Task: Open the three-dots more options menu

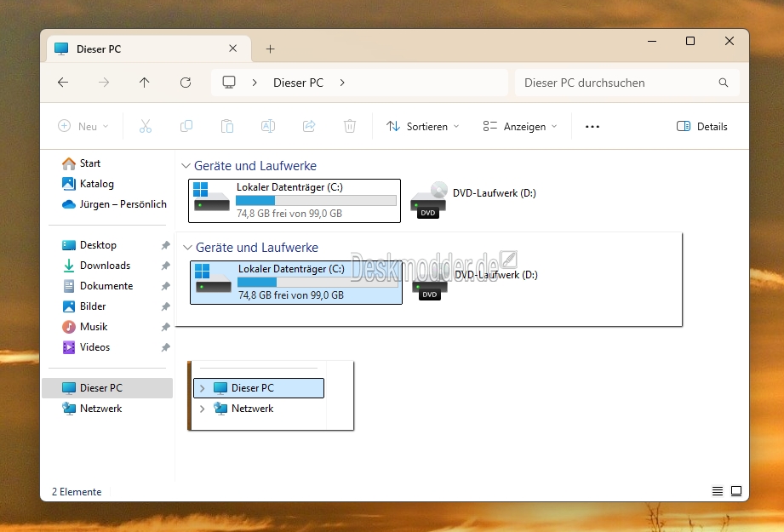Action: click(592, 127)
